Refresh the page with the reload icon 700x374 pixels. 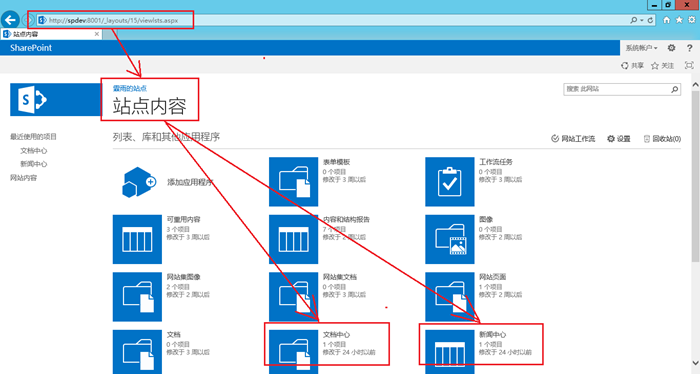[x=650, y=20]
